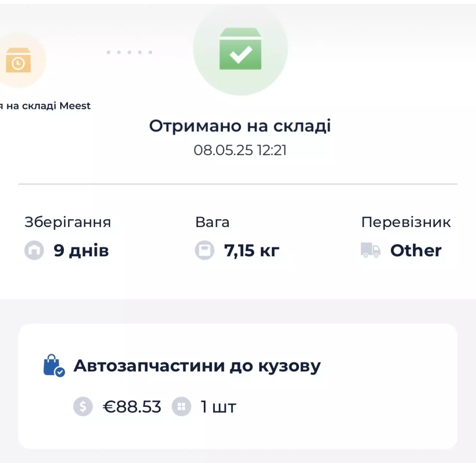
Task: Tap the dotted progress connector between statuses
Action: pyautogui.click(x=129, y=52)
